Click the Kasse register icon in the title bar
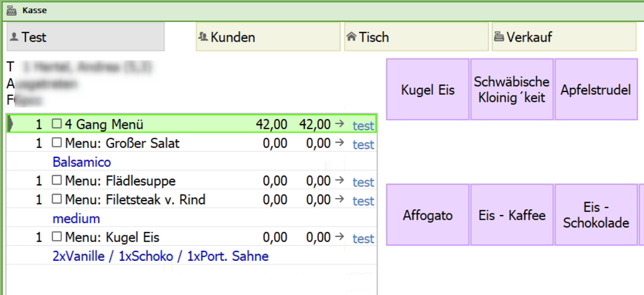The height and width of the screenshot is (295, 644). tap(11, 10)
